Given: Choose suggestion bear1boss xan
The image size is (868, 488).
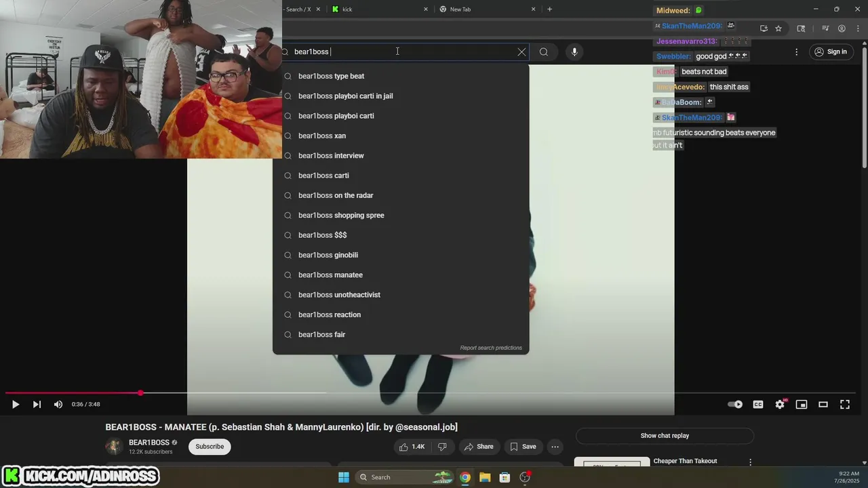Looking at the screenshot, I should pos(401,136).
